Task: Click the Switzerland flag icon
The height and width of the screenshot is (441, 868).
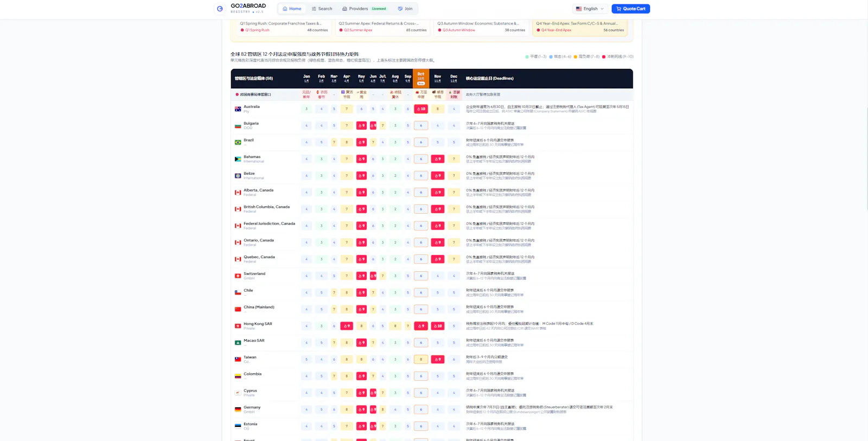Action: [x=238, y=276]
